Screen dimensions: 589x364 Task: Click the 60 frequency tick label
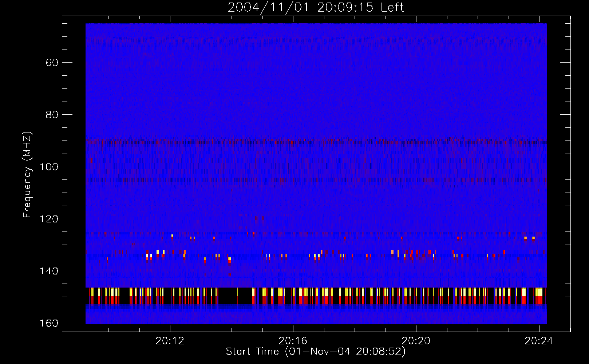point(52,63)
